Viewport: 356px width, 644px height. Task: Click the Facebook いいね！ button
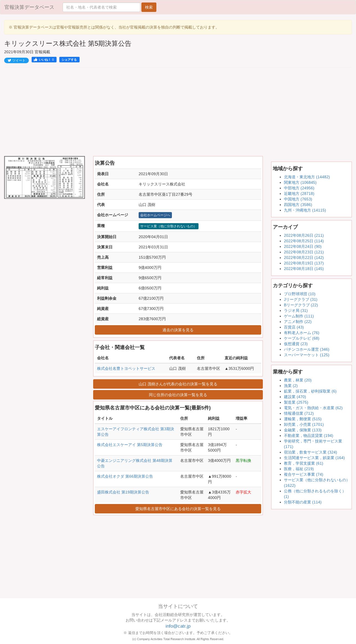click(x=44, y=60)
